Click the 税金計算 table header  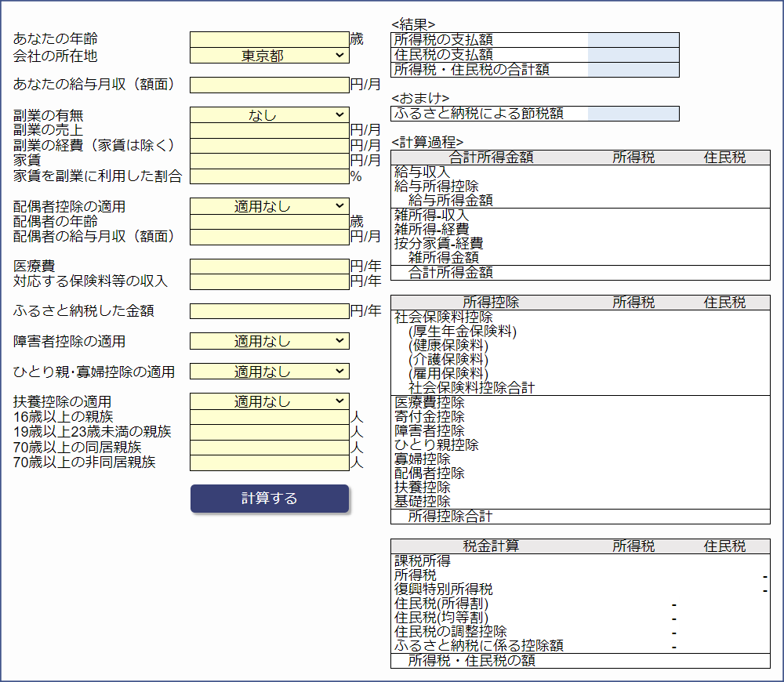pyautogui.click(x=491, y=546)
